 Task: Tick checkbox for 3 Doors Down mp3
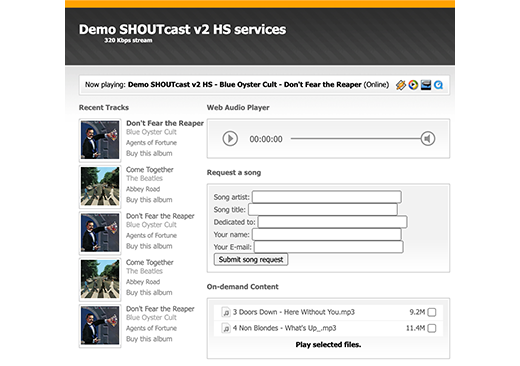[432, 312]
